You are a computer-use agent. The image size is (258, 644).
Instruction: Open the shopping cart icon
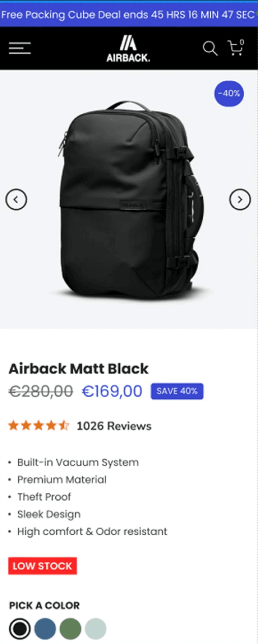click(x=236, y=47)
